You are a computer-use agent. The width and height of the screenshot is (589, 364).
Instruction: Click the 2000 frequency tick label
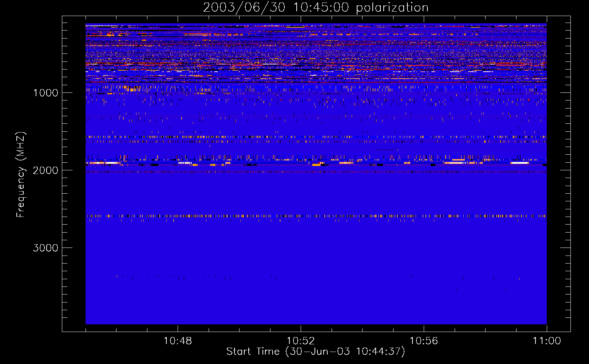[46, 170]
